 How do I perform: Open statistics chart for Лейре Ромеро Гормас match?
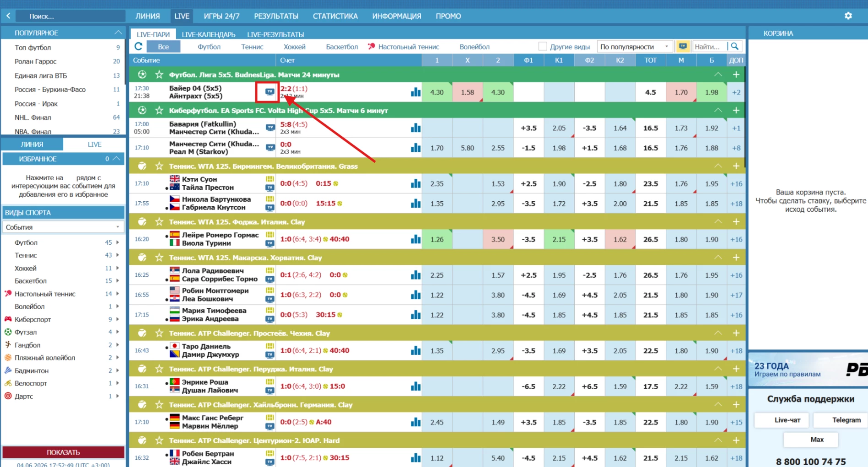coord(415,239)
